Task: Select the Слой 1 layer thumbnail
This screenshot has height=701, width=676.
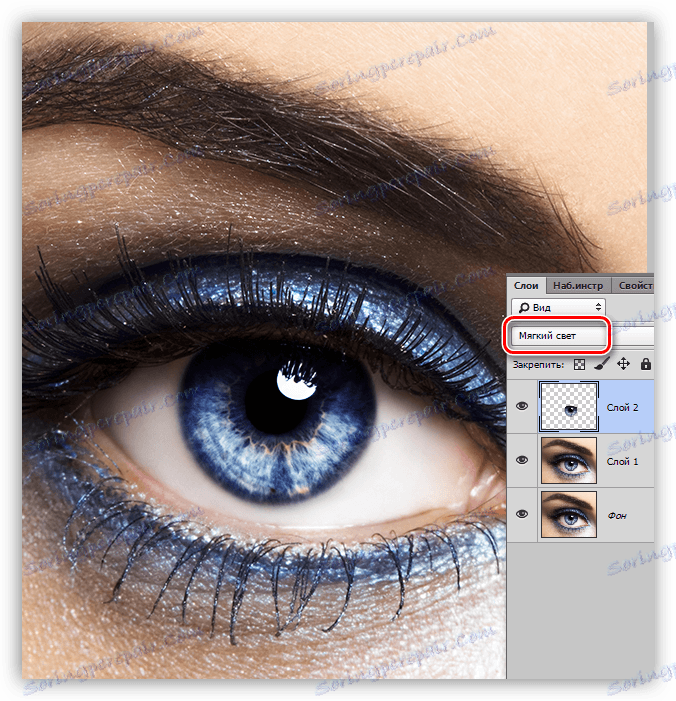Action: tap(569, 460)
